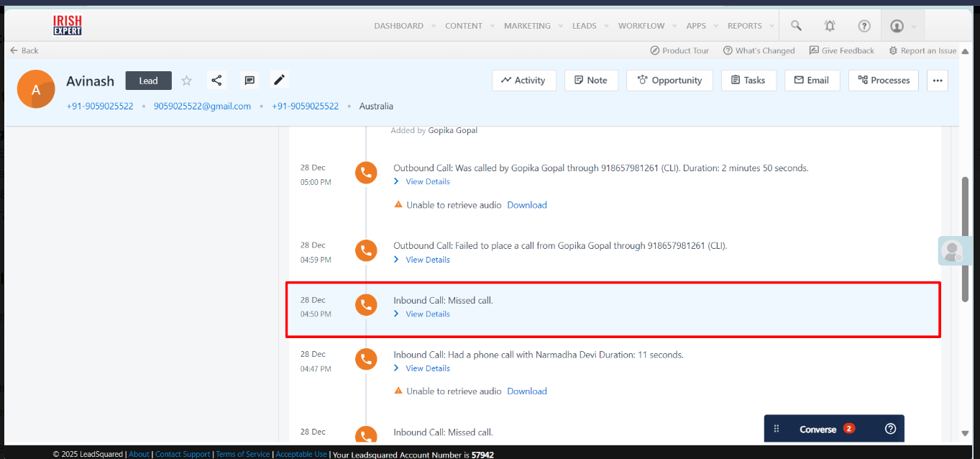The width and height of the screenshot is (980, 459).
Task: Click email 9059025522@gmail.com
Action: coord(202,106)
